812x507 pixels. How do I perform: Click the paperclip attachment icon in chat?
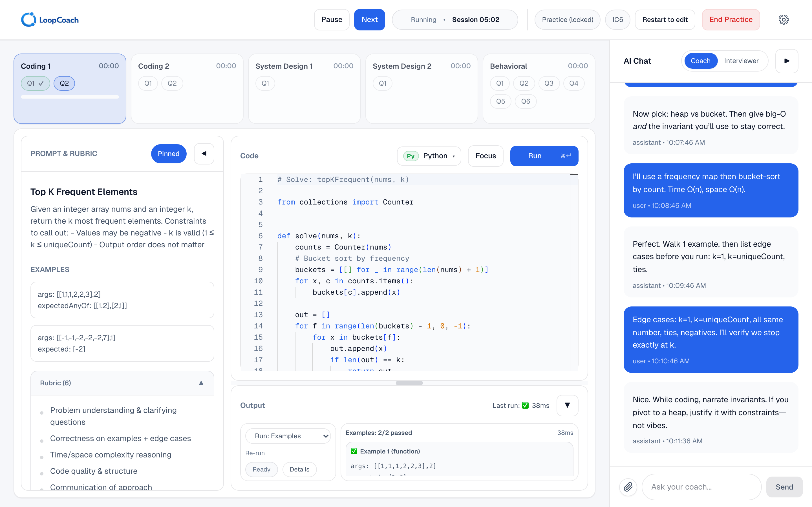coord(628,487)
